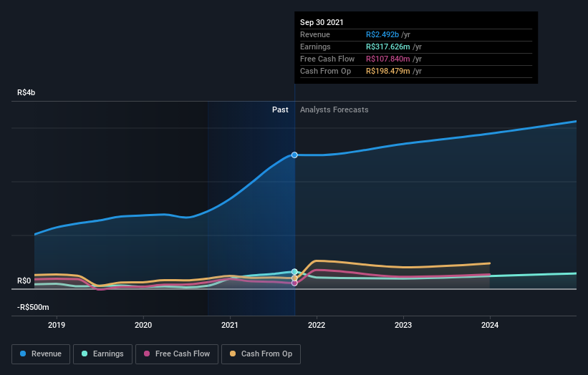Click the orange Cash From Op data point marker
The height and width of the screenshot is (375, 588).
click(x=294, y=278)
